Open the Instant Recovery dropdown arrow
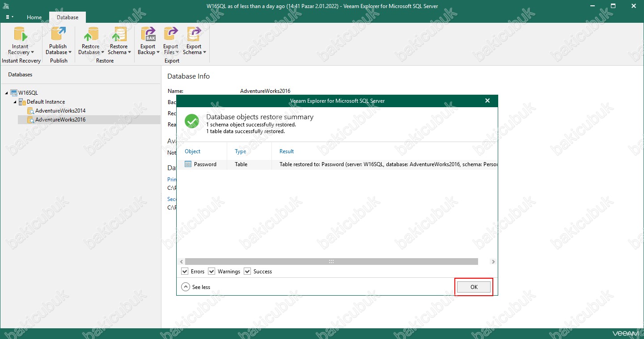This screenshot has height=339, width=644. tap(32, 53)
